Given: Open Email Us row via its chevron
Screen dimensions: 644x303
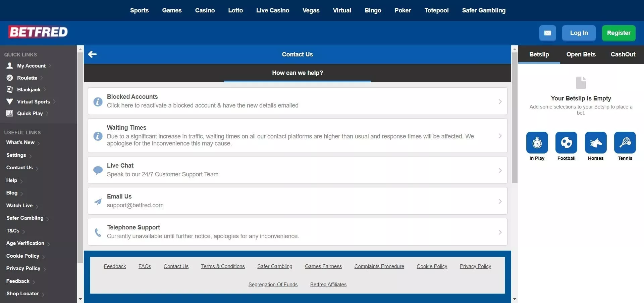Looking at the screenshot, I should point(500,201).
